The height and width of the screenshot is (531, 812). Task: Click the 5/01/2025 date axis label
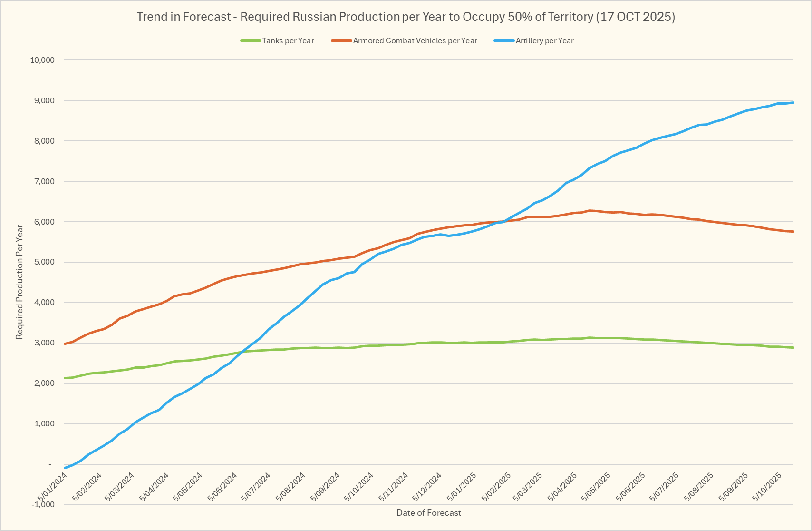tap(462, 487)
